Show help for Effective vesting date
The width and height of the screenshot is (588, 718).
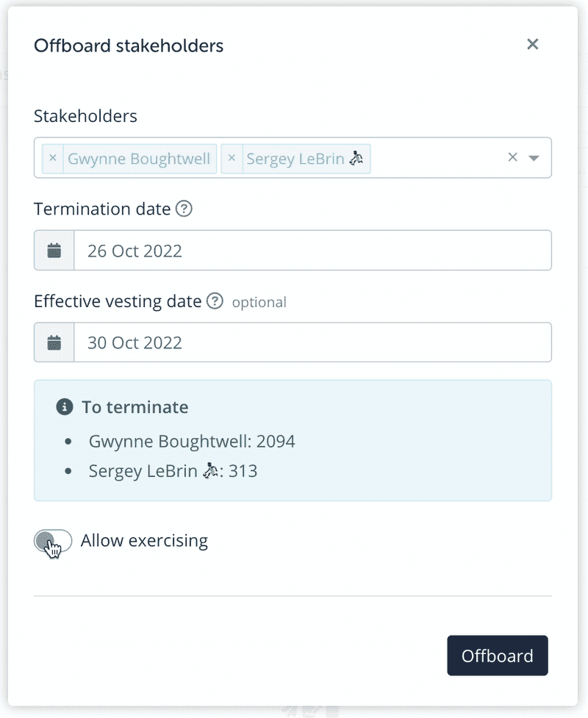click(x=215, y=301)
